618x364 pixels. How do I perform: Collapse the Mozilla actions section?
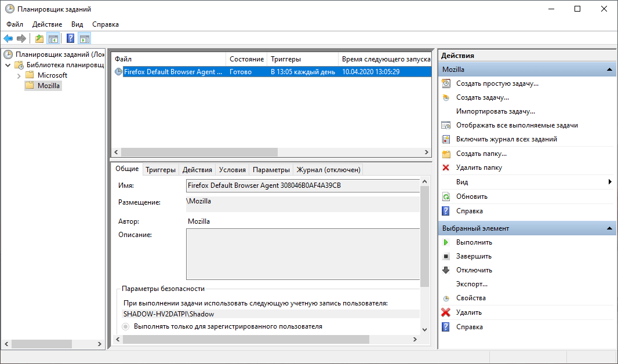click(609, 69)
